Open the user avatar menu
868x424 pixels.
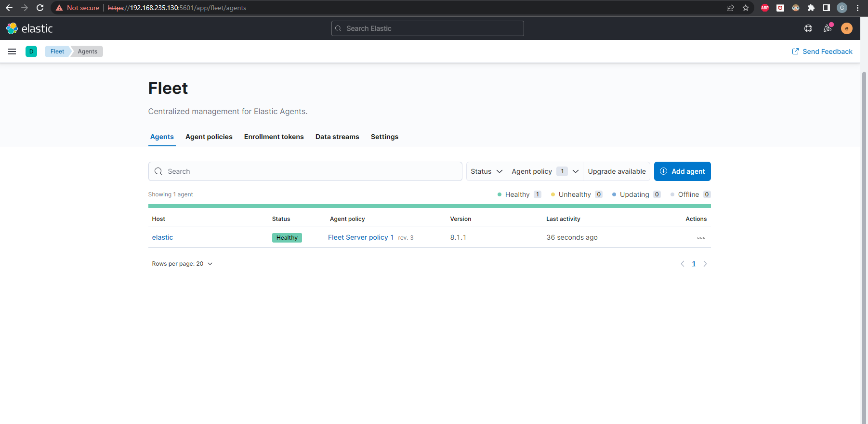(x=846, y=28)
